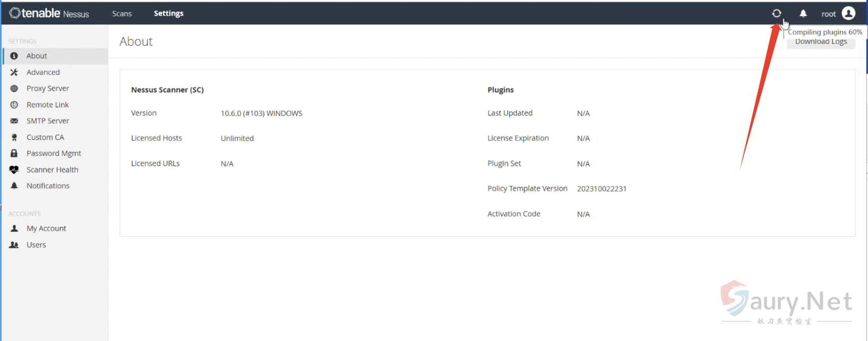Open My Account page

coord(46,228)
